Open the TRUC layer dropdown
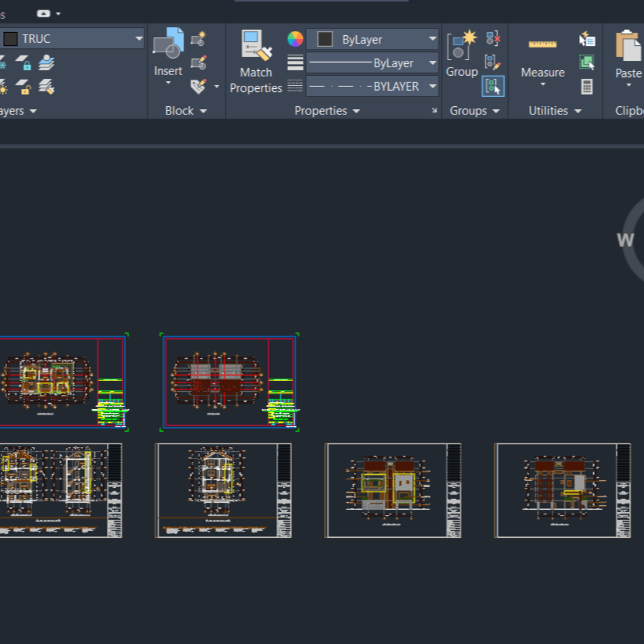Image resolution: width=644 pixels, height=644 pixels. coord(139,39)
